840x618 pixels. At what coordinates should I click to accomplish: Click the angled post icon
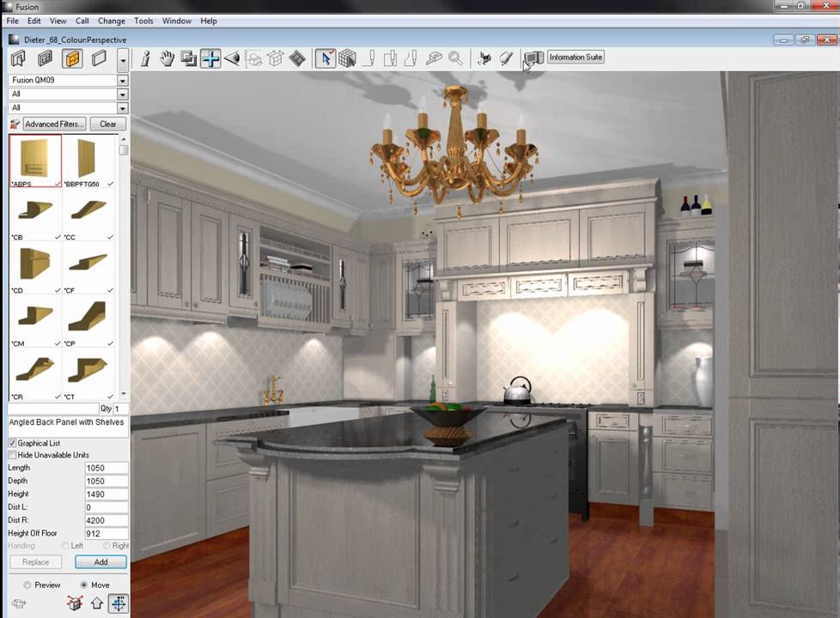411,58
